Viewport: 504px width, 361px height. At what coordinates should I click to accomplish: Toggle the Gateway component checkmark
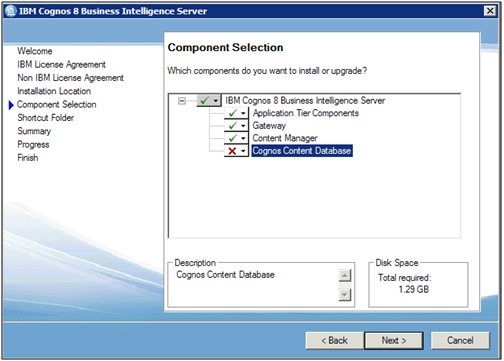pyautogui.click(x=232, y=126)
